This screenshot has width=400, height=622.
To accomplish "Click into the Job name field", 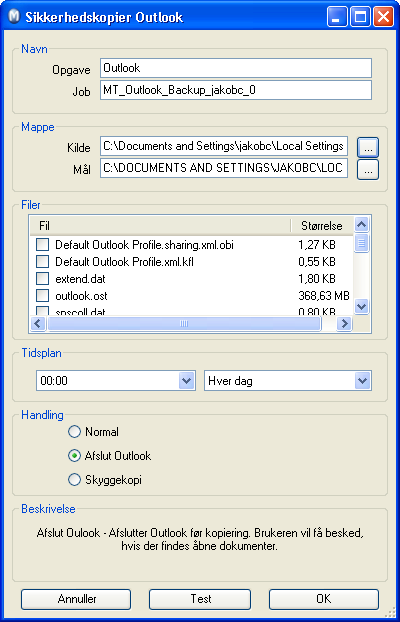I will click(x=236, y=90).
